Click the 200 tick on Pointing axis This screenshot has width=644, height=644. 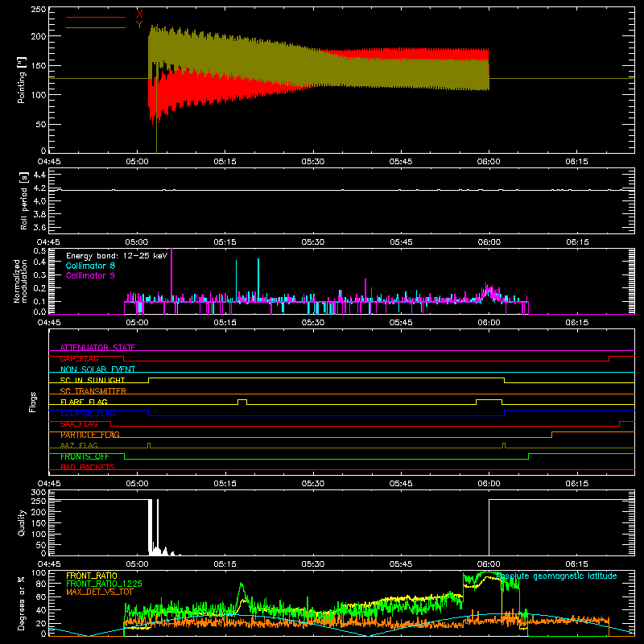pyautogui.click(x=38, y=36)
